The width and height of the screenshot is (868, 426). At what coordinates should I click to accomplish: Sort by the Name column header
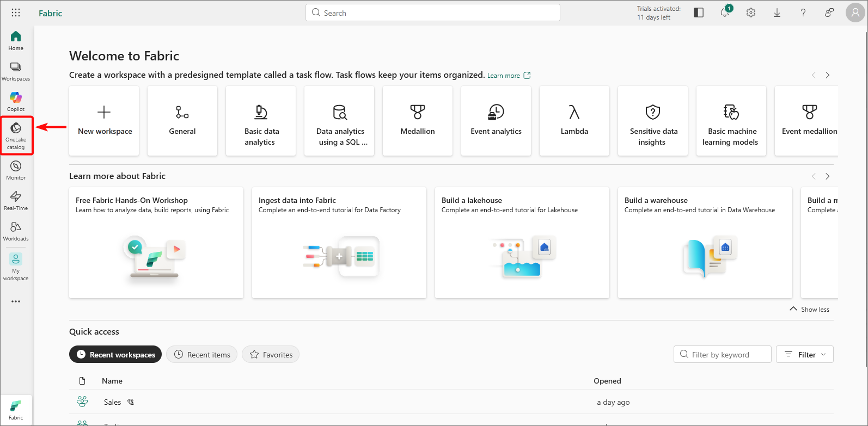pyautogui.click(x=112, y=381)
